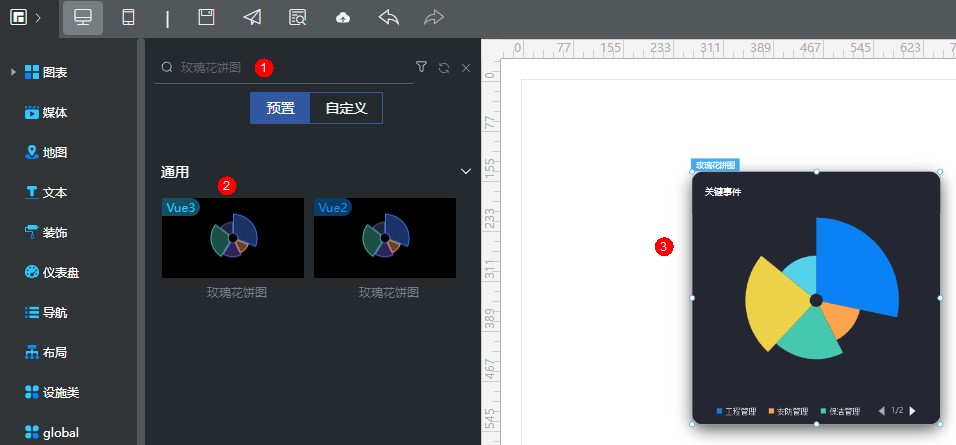Switch to desktop view mode
Screen dimensions: 956x445
tap(83, 18)
